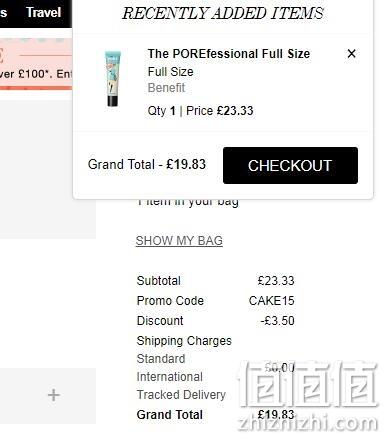The height and width of the screenshot is (440, 387).
Task: Select the CAKE15 promo code text
Action: (271, 301)
